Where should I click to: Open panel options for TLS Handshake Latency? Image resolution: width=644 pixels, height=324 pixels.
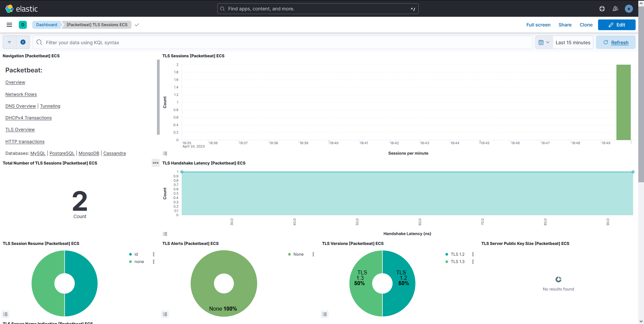[x=156, y=163]
